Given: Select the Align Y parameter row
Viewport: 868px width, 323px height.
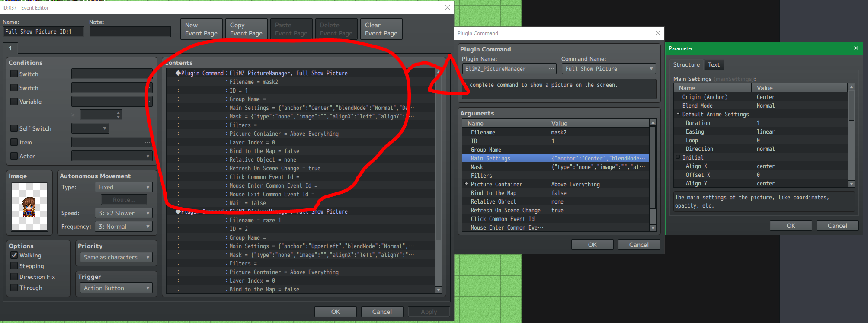Looking at the screenshot, I should (761, 183).
